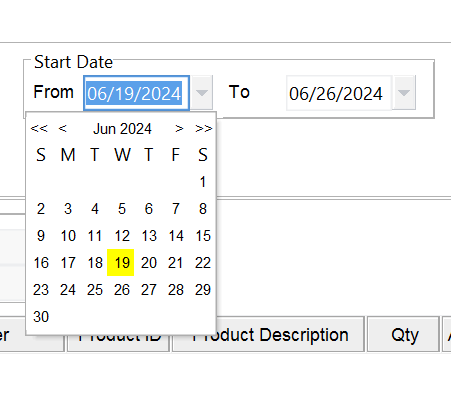This screenshot has height=420, width=451.
Task: Select June 18 in the calendar
Action: pyautogui.click(x=95, y=263)
